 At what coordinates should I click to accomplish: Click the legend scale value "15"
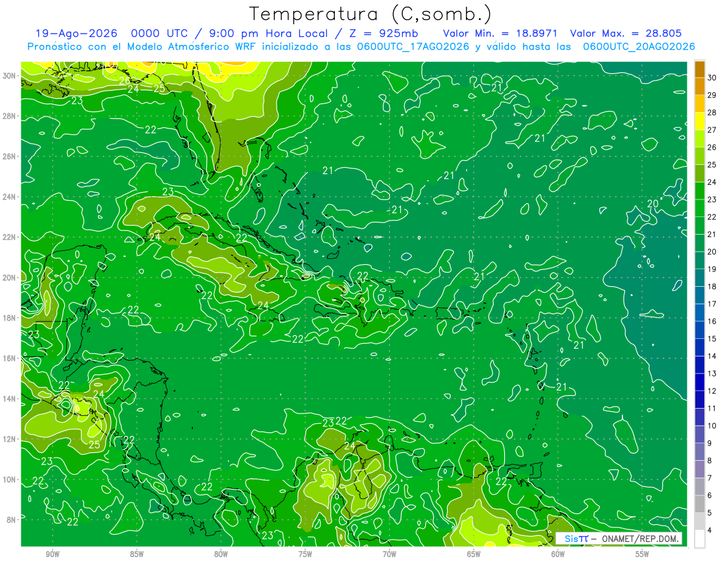tap(712, 339)
